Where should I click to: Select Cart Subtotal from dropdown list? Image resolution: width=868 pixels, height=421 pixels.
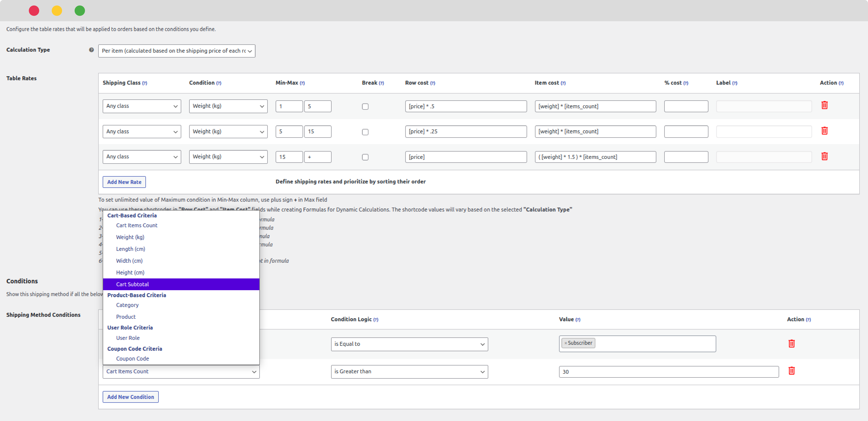[x=132, y=284]
